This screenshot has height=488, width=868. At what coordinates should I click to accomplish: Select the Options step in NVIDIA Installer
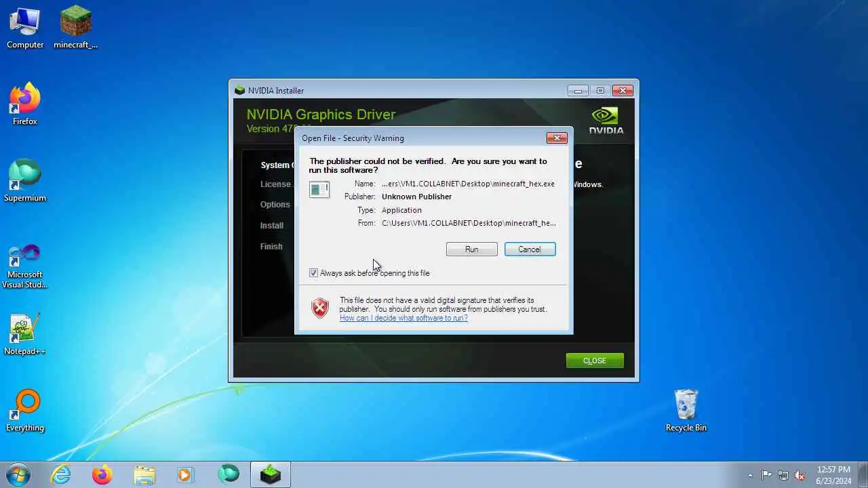tap(275, 205)
